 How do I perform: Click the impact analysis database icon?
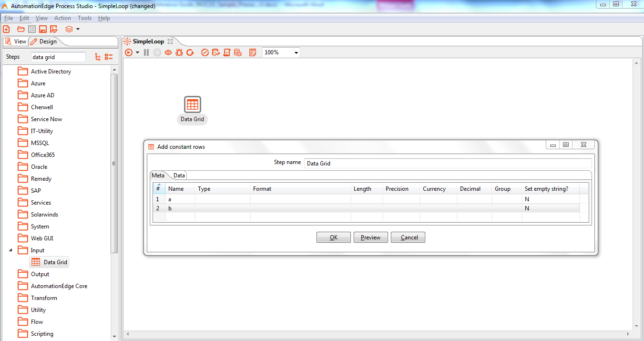pos(215,52)
